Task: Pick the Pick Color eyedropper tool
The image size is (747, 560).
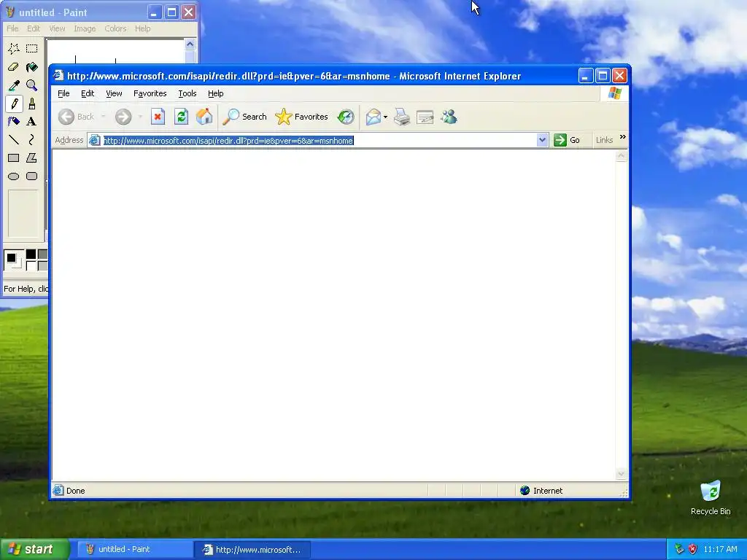Action: click(x=13, y=85)
